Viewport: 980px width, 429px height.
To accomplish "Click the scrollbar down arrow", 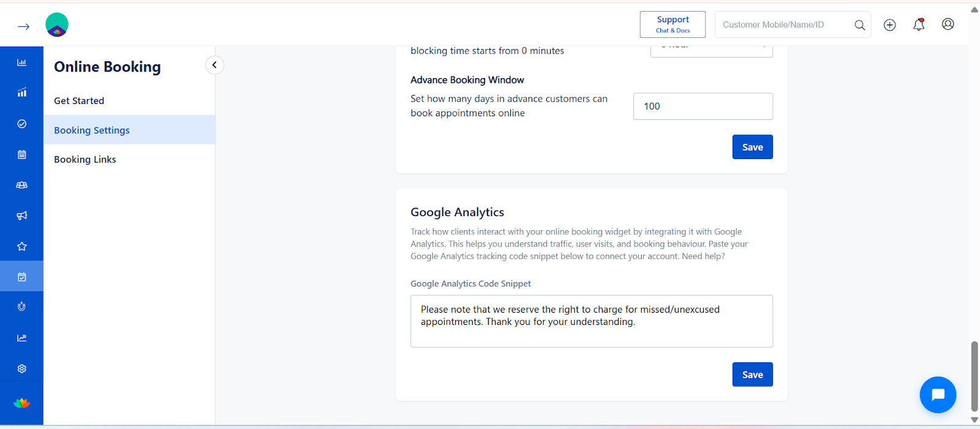I will [974, 420].
